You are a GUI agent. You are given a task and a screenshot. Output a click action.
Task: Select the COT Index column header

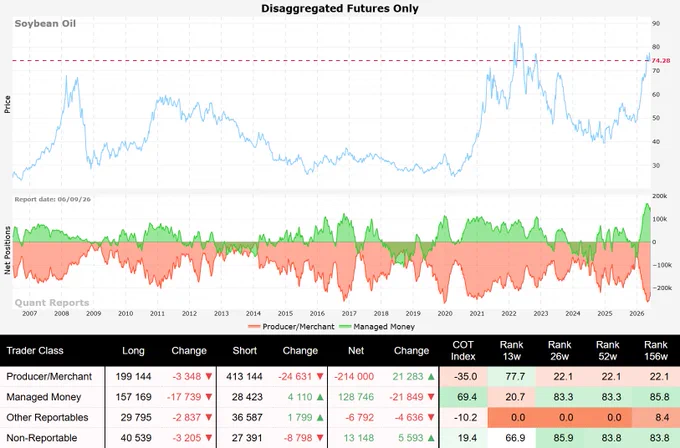[463, 350]
